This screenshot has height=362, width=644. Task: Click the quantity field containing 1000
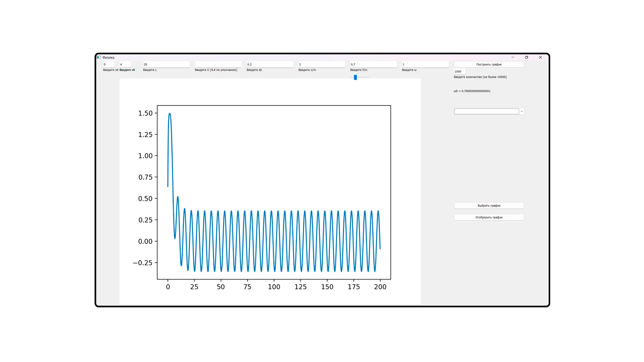(460, 72)
